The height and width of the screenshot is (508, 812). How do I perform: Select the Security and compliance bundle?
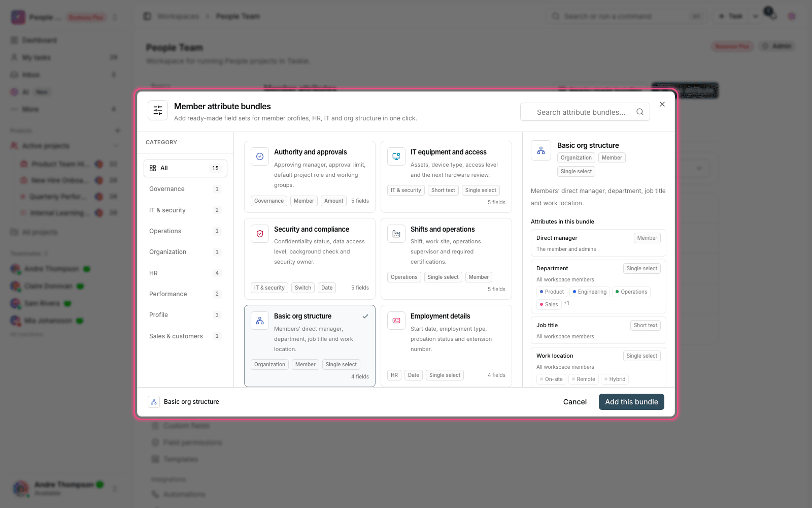coord(310,259)
